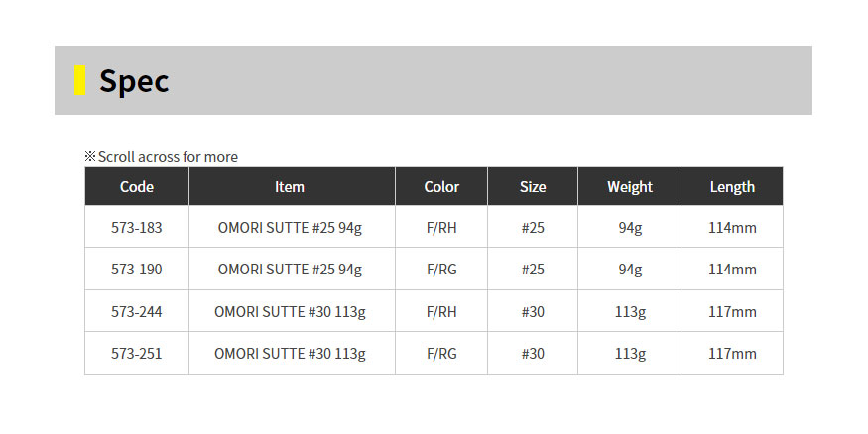Select the 114mm length in the first row

pos(732,227)
